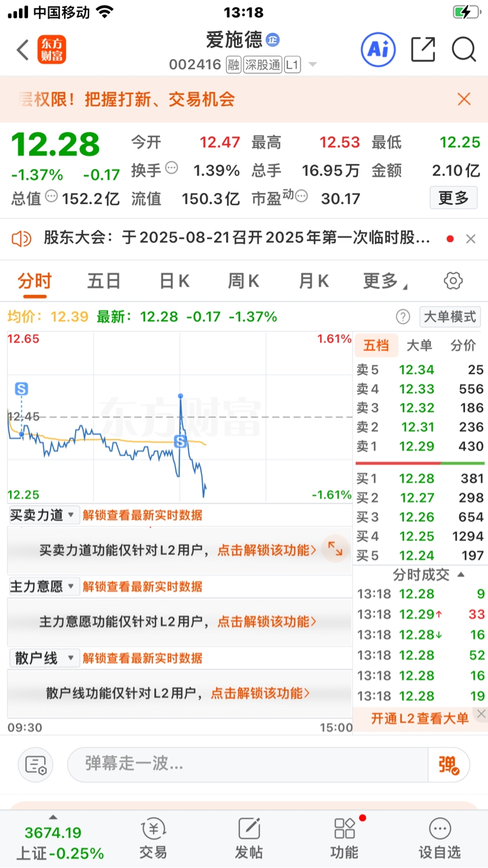Switch to the 周K tab
The width and height of the screenshot is (488, 868).
click(x=243, y=281)
